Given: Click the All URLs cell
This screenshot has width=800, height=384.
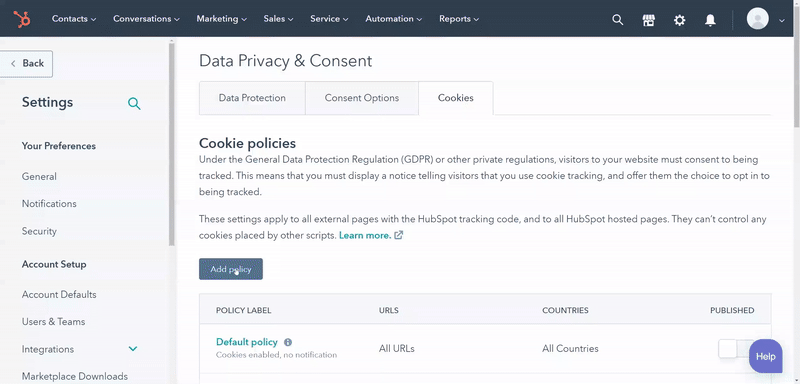Looking at the screenshot, I should tap(397, 349).
